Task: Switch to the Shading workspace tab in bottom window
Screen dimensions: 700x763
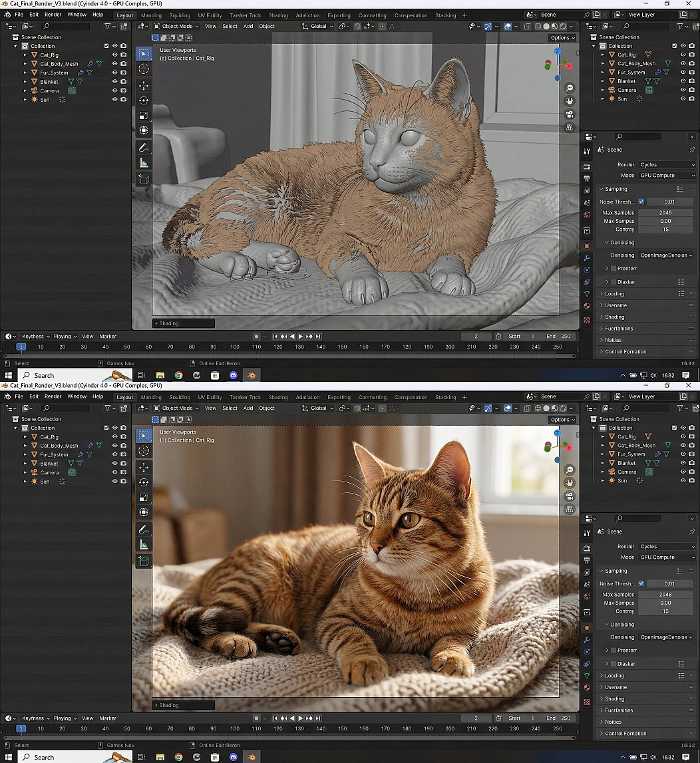Action: (x=278, y=397)
